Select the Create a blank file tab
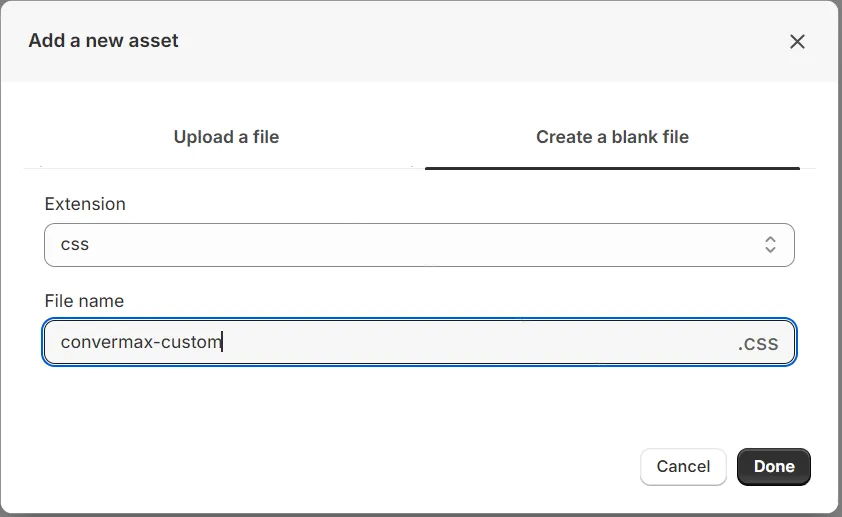Viewport: 842px width, 517px height. click(612, 137)
